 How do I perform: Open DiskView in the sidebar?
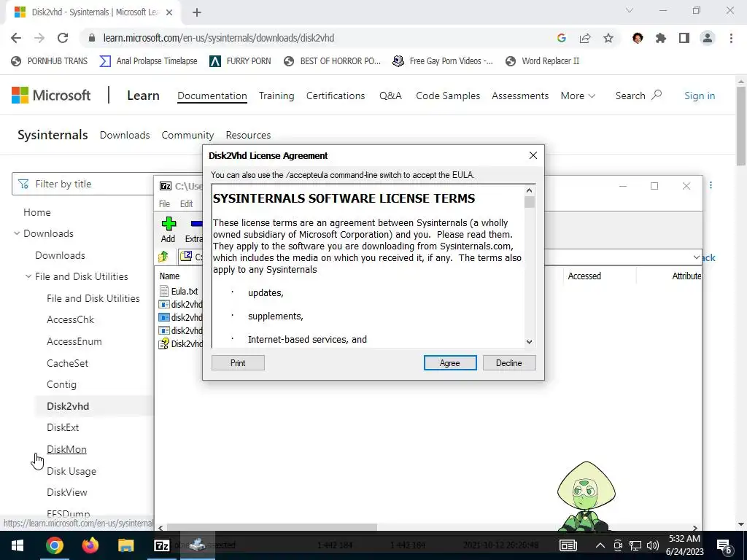[x=67, y=492]
